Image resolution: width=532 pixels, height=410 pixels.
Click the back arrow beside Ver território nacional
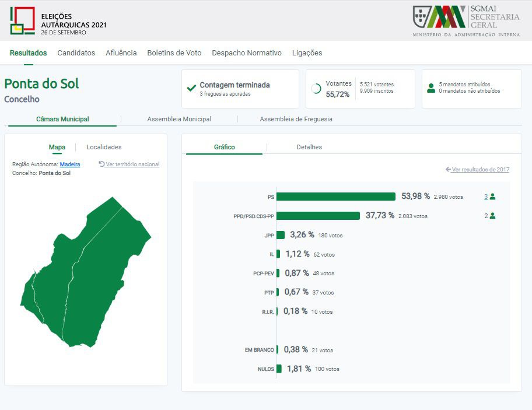101,164
